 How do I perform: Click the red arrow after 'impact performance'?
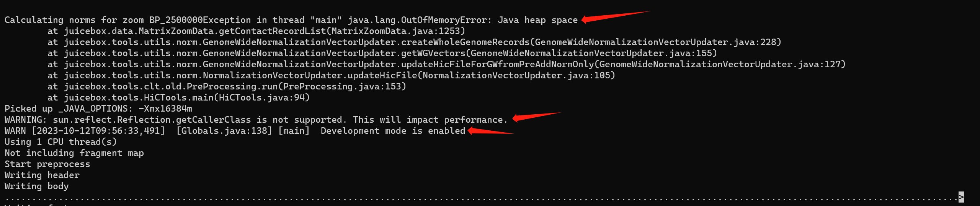pyautogui.click(x=536, y=117)
